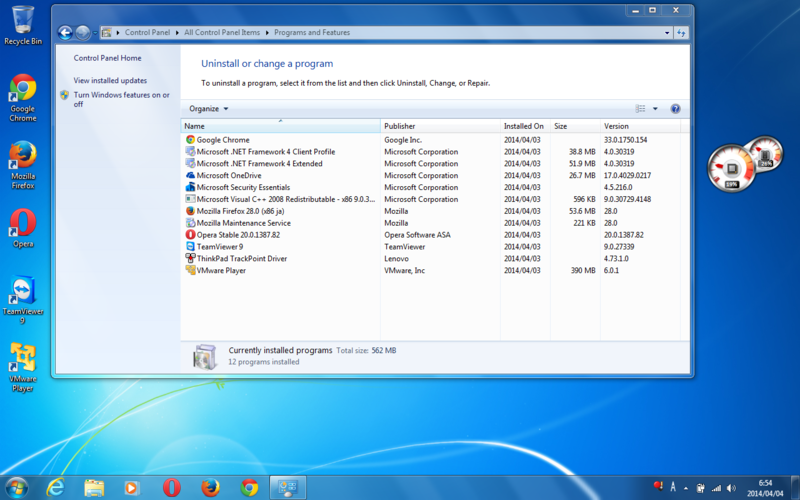
Task: Select the Microsoft Security Essentials icon in list
Action: 190,187
